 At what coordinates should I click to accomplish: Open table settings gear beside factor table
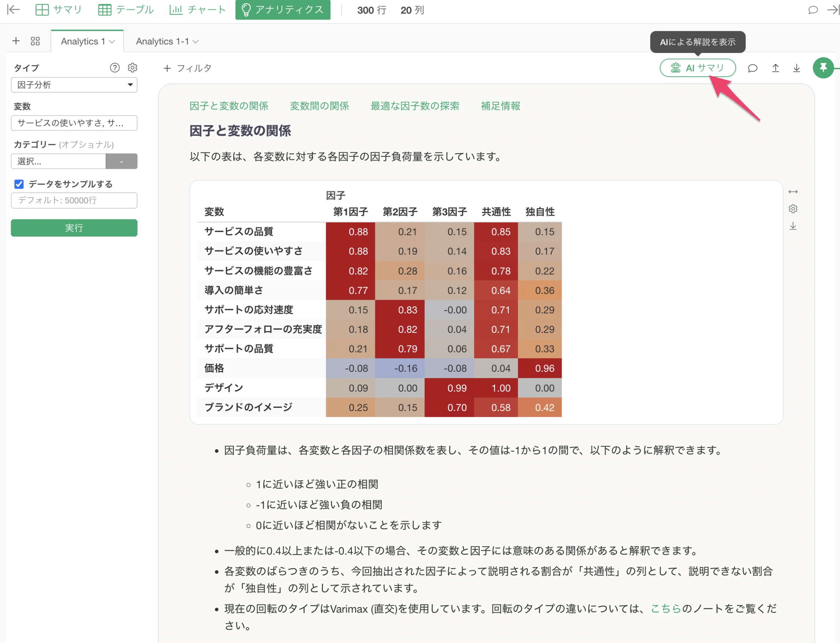click(x=793, y=208)
